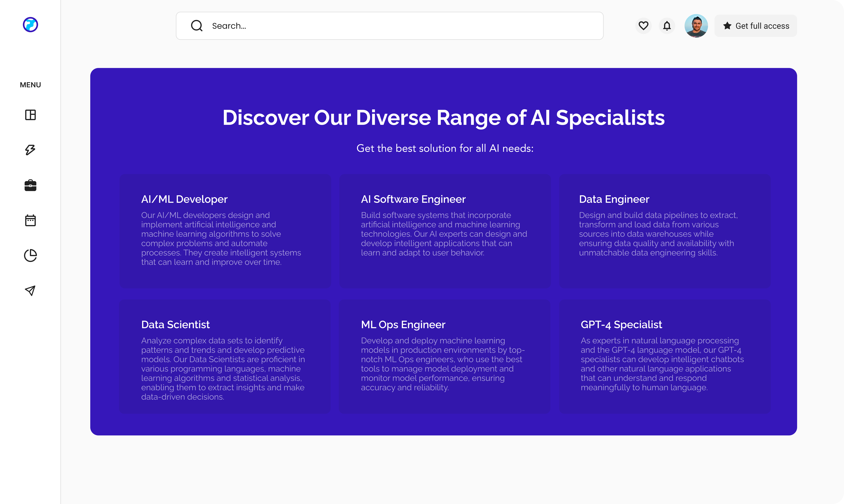Viewport: 844px width, 504px height.
Task: Click the AI/ML Developer description text
Action: 221,239
